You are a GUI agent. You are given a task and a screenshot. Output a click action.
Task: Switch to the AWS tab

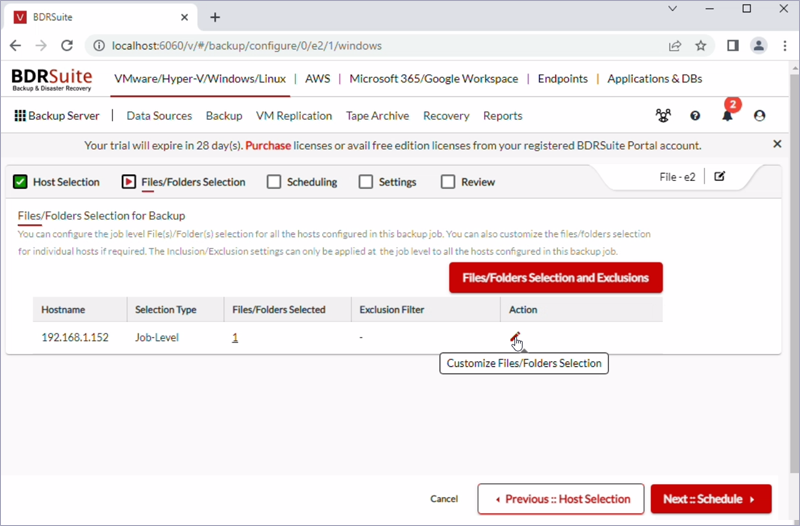point(317,79)
